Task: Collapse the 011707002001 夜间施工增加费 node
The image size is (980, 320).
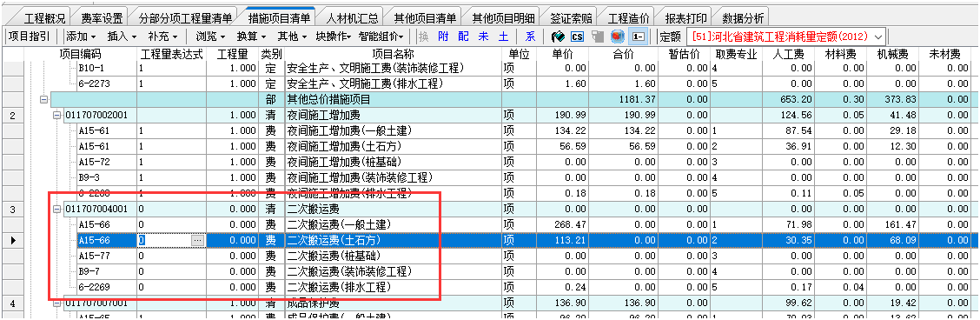Action: (x=56, y=115)
